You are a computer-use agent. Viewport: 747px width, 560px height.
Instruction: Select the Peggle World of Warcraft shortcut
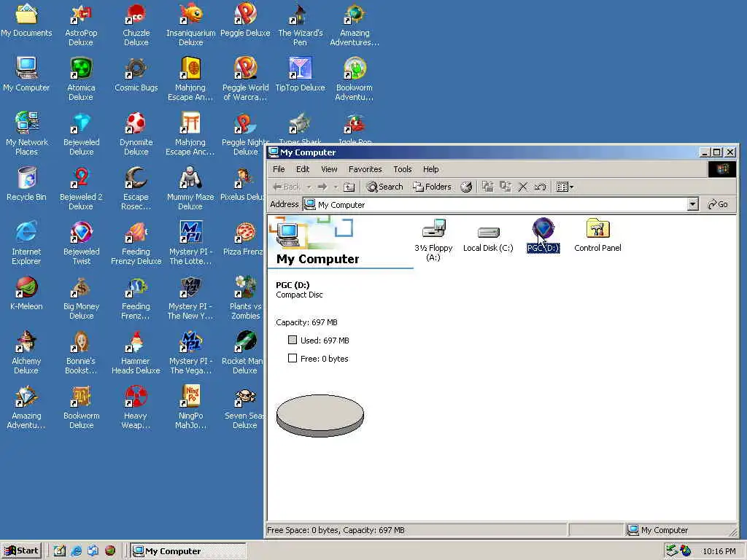[245, 79]
